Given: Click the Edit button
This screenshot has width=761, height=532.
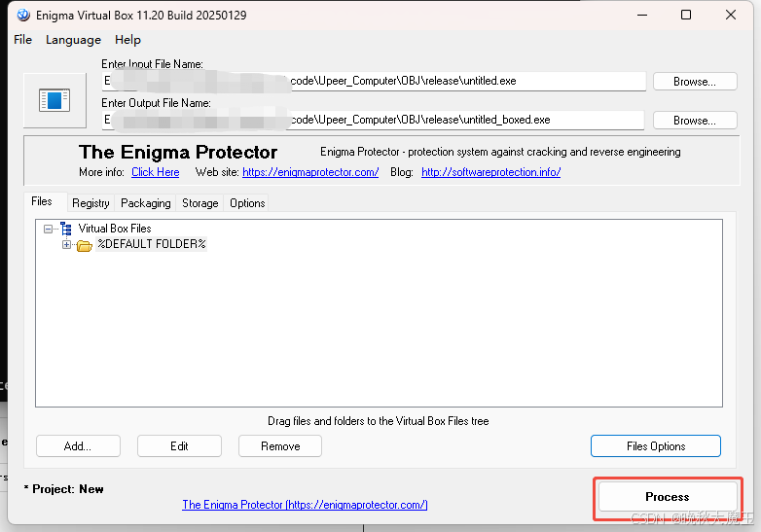Looking at the screenshot, I should pos(180,446).
